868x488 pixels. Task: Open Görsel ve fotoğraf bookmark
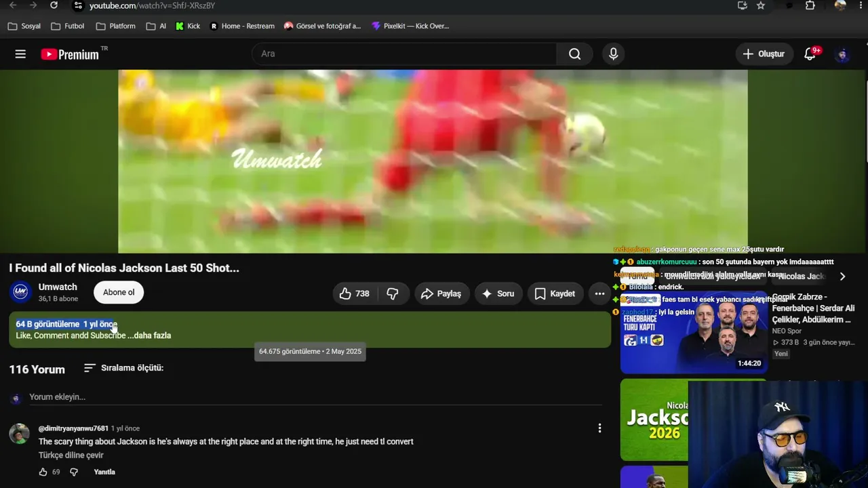point(323,26)
